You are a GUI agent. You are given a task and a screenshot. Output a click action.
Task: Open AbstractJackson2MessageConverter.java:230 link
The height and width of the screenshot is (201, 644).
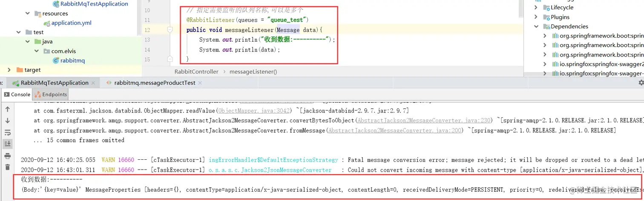(424, 120)
